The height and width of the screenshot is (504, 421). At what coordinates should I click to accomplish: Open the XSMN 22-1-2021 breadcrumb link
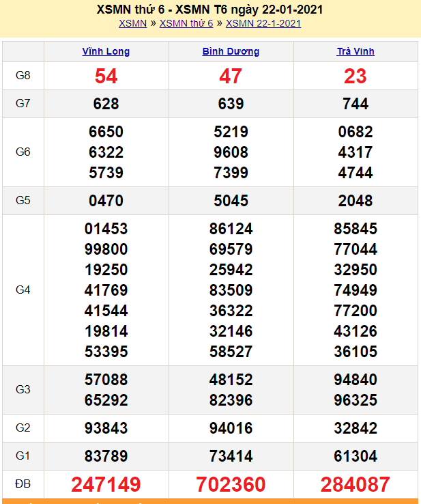point(263,23)
